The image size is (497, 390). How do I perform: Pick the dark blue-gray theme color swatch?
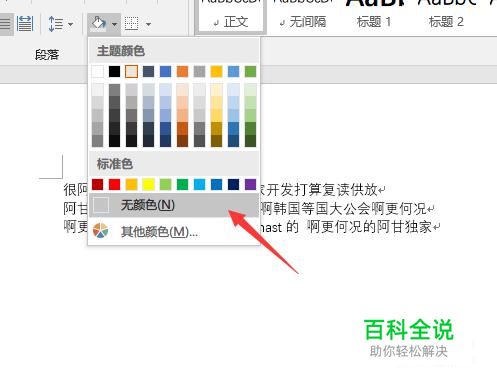pyautogui.click(x=148, y=71)
